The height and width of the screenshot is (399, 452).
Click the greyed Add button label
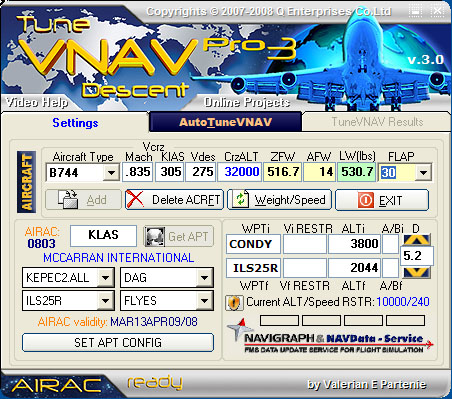[96, 200]
